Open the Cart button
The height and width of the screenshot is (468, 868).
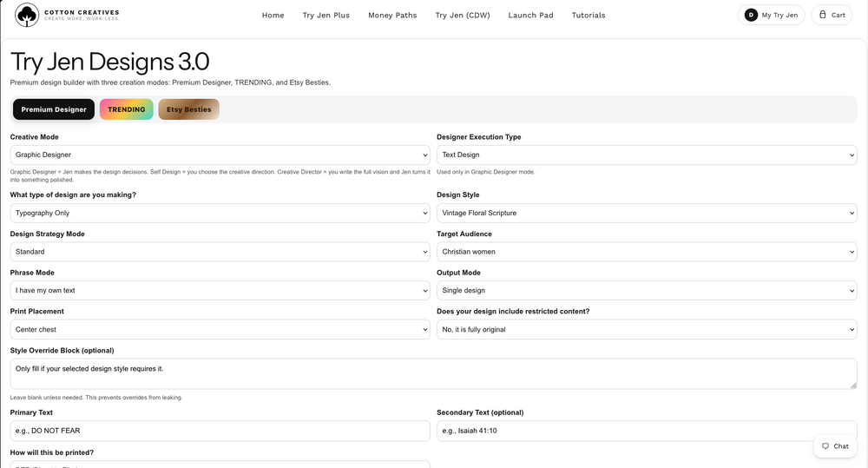pos(832,15)
